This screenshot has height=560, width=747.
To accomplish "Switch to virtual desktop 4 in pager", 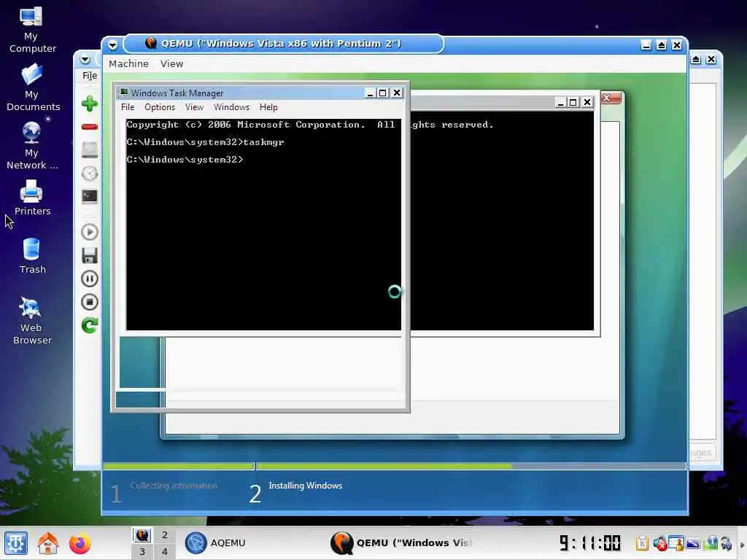I will pos(164,551).
